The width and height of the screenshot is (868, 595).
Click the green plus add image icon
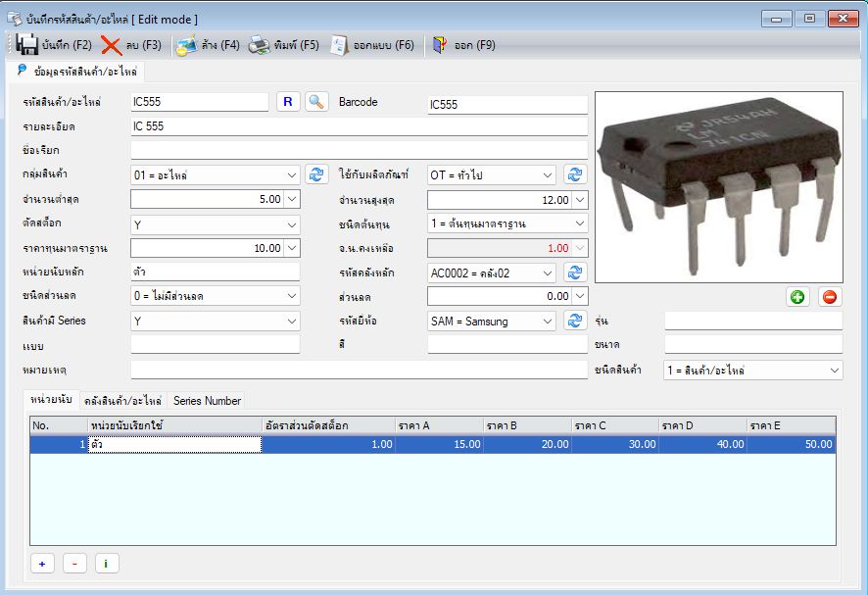(797, 297)
